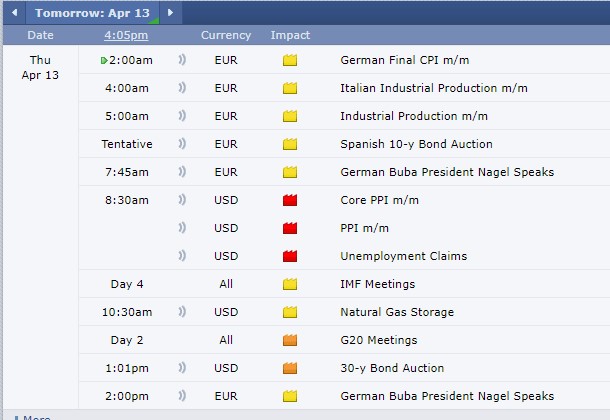This screenshot has width=610, height=420.
Task: Click red impact icon for Unemployment Claims
Action: click(x=290, y=256)
